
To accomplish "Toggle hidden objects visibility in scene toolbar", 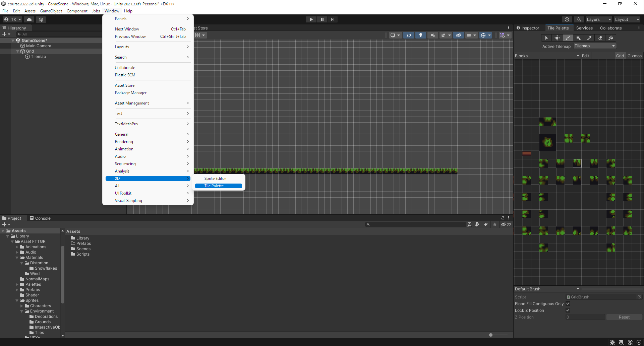I will click(458, 35).
